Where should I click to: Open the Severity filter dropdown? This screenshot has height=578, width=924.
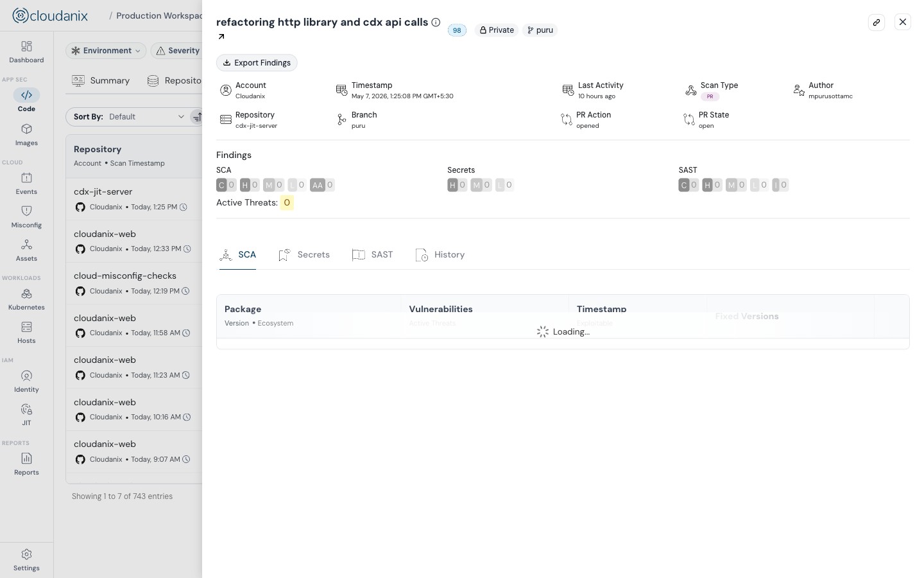[177, 51]
